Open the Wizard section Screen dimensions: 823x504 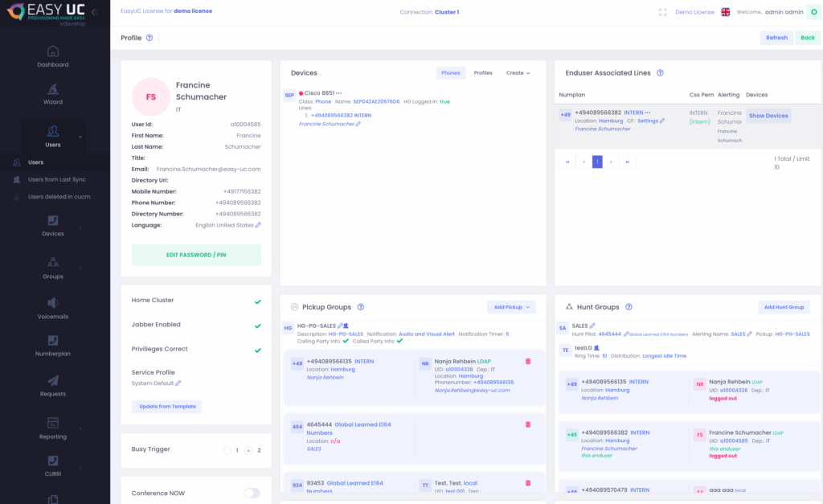tap(52, 96)
